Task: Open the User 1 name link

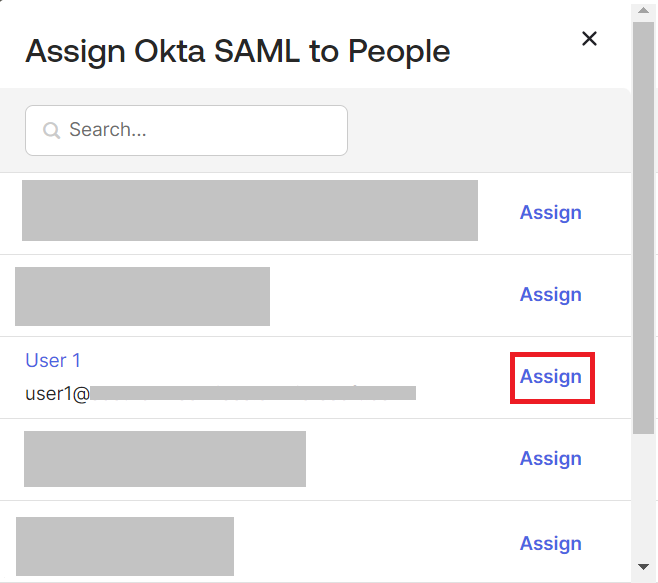Action: point(53,361)
